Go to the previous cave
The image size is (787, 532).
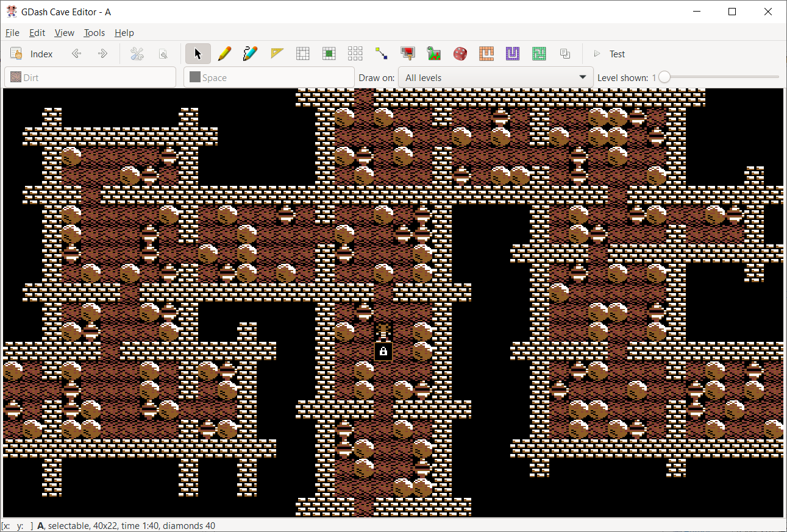pos(77,54)
